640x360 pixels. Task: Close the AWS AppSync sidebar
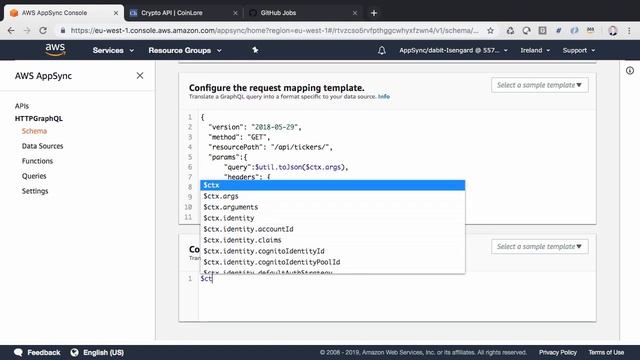[x=140, y=76]
